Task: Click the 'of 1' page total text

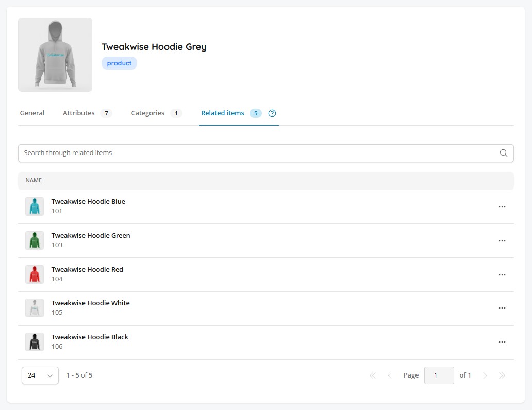Action: point(465,375)
